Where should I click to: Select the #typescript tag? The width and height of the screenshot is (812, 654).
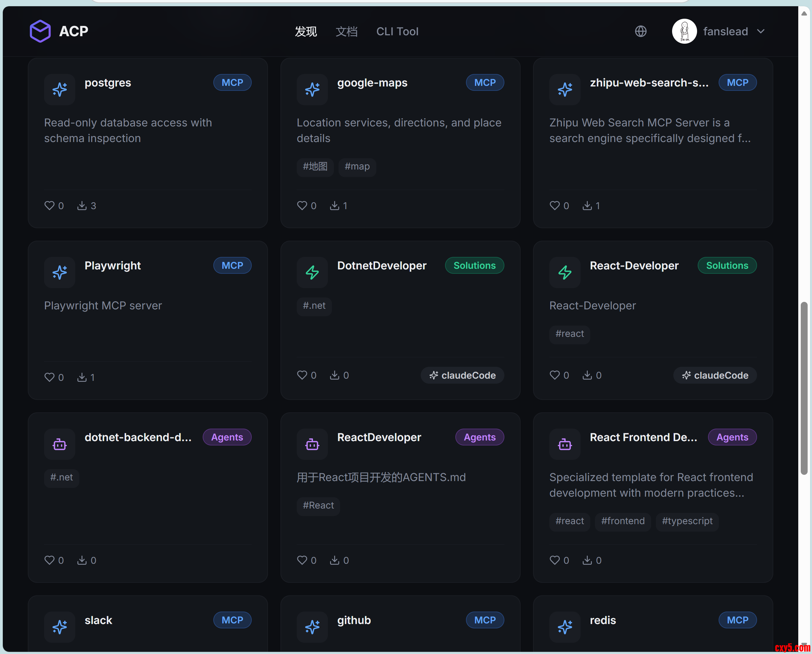(687, 521)
